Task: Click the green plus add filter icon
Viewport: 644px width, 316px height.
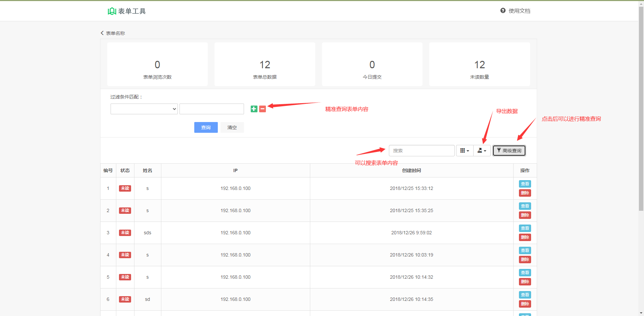Action: coord(254,109)
